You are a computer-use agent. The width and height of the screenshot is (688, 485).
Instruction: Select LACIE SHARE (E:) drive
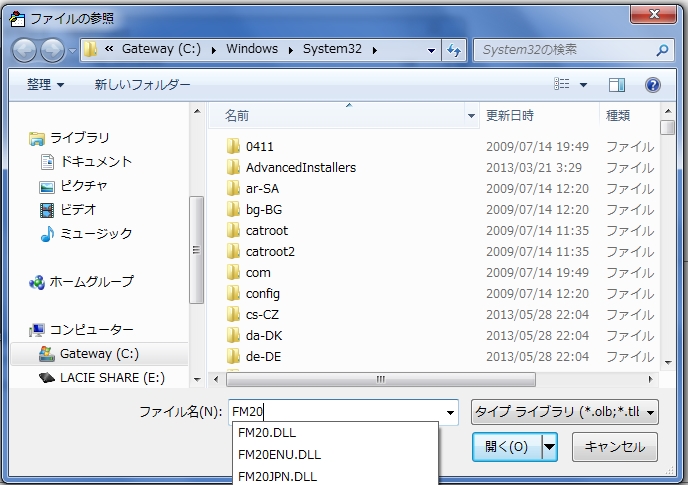(x=102, y=378)
